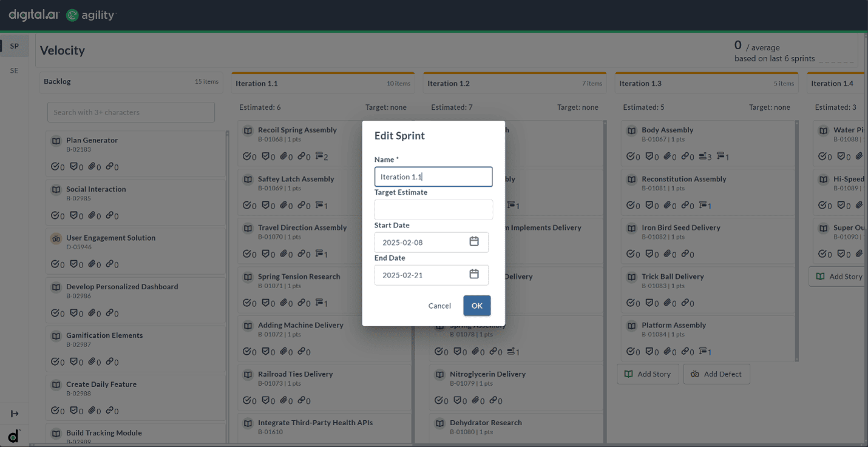
Task: Click the Backlog column scrollbar
Action: (x=227, y=287)
